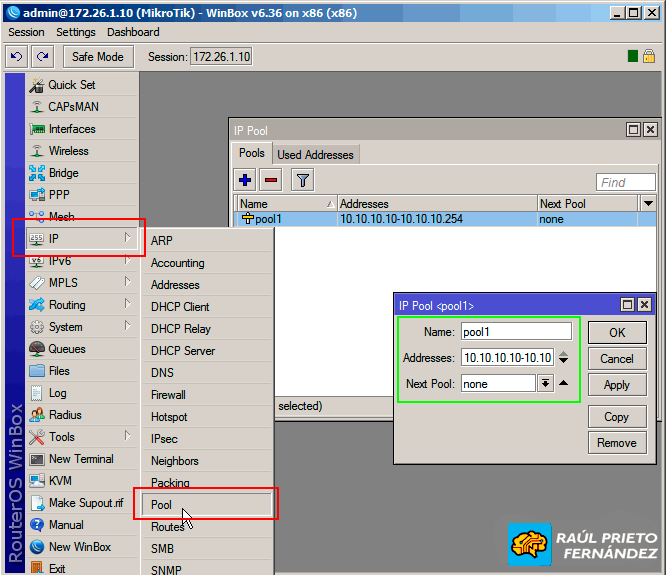666x575 pixels.
Task: Toggle Safe Mode button
Action: tap(98, 57)
